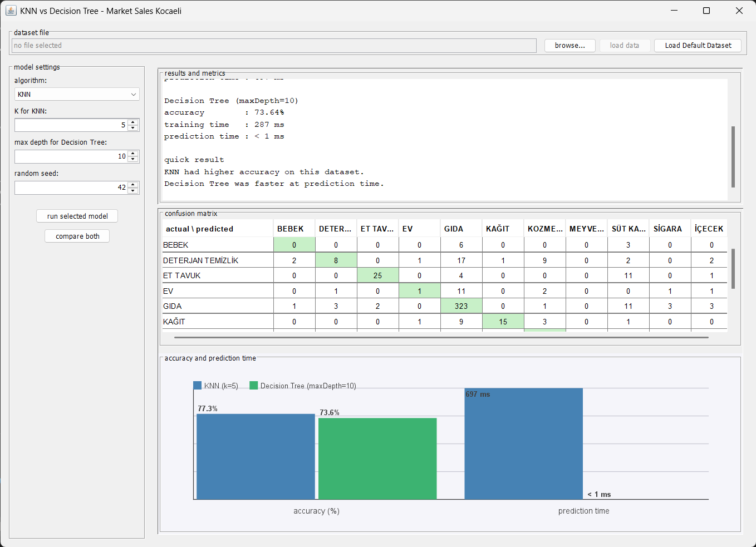Click the diagonal cell with value 25
Image resolution: width=756 pixels, height=547 pixels.
[378, 275]
